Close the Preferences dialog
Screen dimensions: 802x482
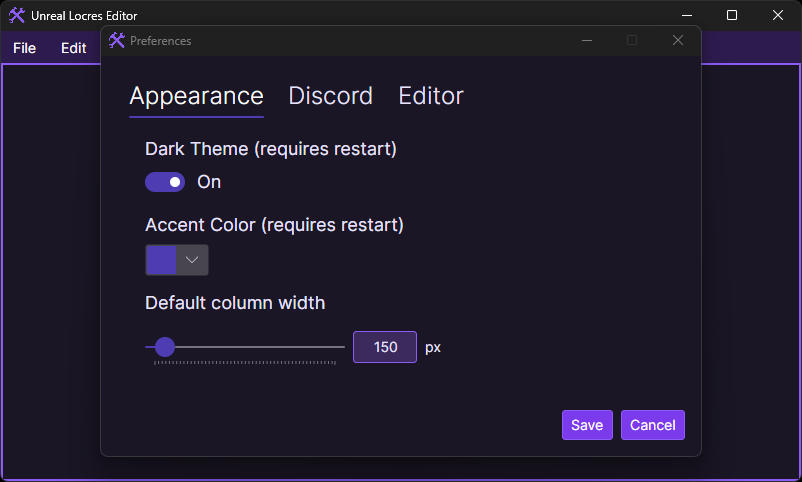(x=678, y=40)
